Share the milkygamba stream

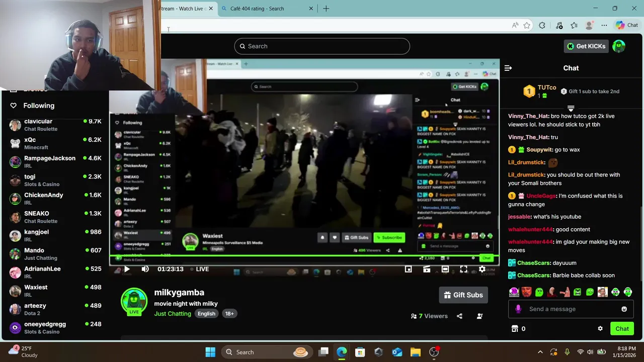pos(459,316)
